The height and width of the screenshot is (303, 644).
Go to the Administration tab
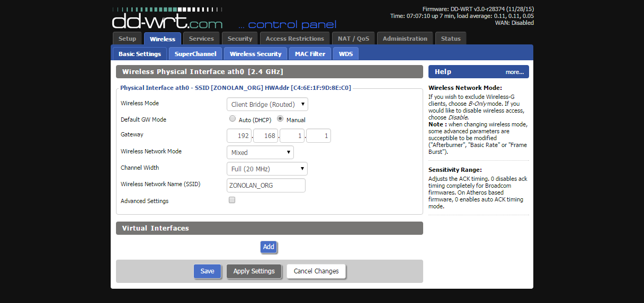coord(405,39)
